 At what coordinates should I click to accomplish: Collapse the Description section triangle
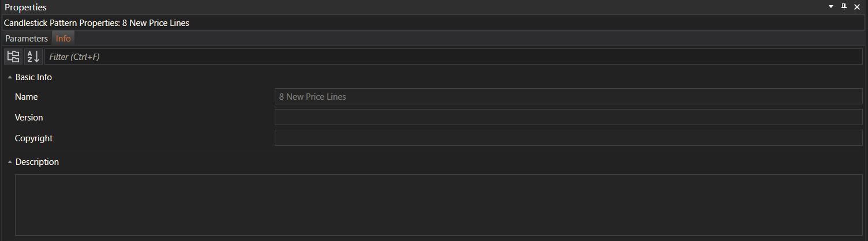10,163
